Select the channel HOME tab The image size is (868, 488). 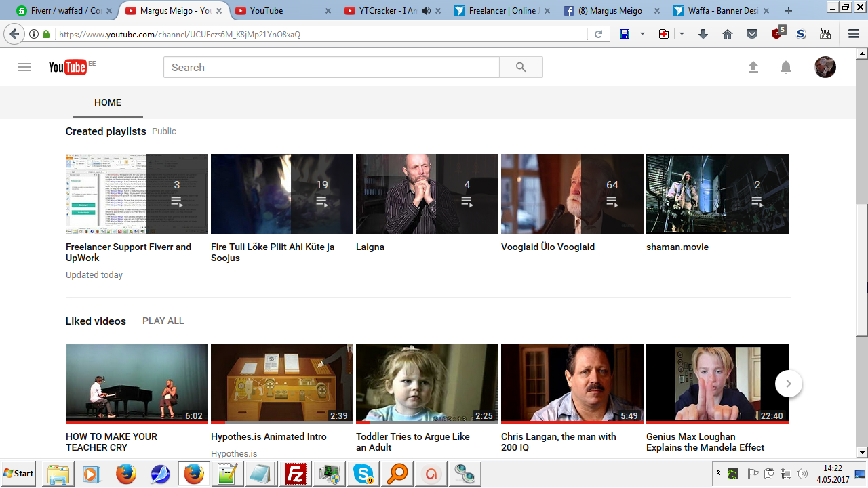(x=108, y=102)
